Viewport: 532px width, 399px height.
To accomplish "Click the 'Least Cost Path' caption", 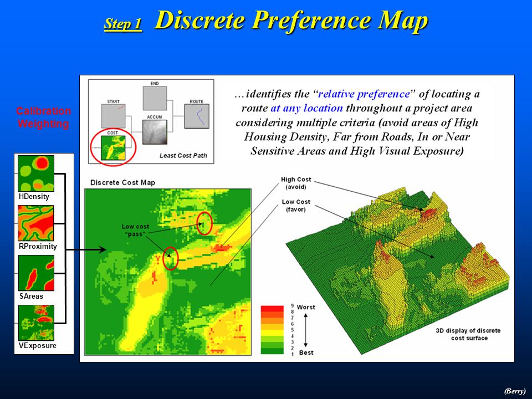I will pyautogui.click(x=183, y=155).
